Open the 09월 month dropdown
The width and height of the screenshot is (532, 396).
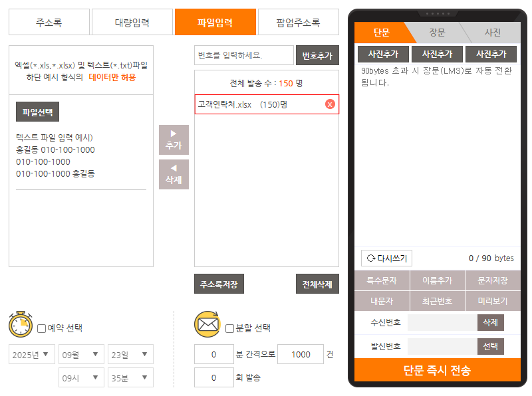point(81,354)
